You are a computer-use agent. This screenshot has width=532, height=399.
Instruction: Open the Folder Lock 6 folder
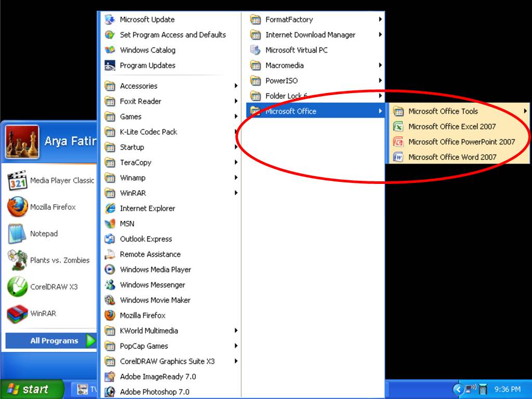[x=315, y=96]
